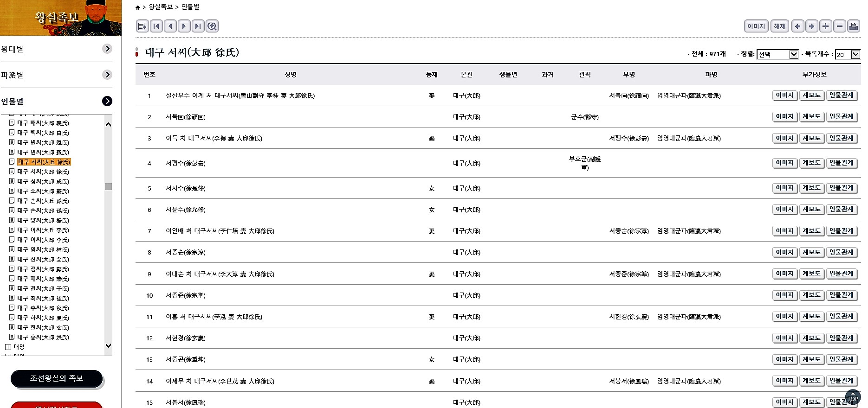Click the 이미지 button in top toolbar
This screenshot has height=408, width=868.
tap(756, 26)
